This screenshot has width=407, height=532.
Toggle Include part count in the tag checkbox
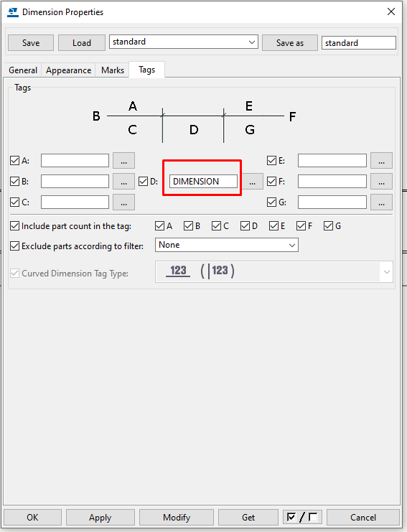(14, 226)
